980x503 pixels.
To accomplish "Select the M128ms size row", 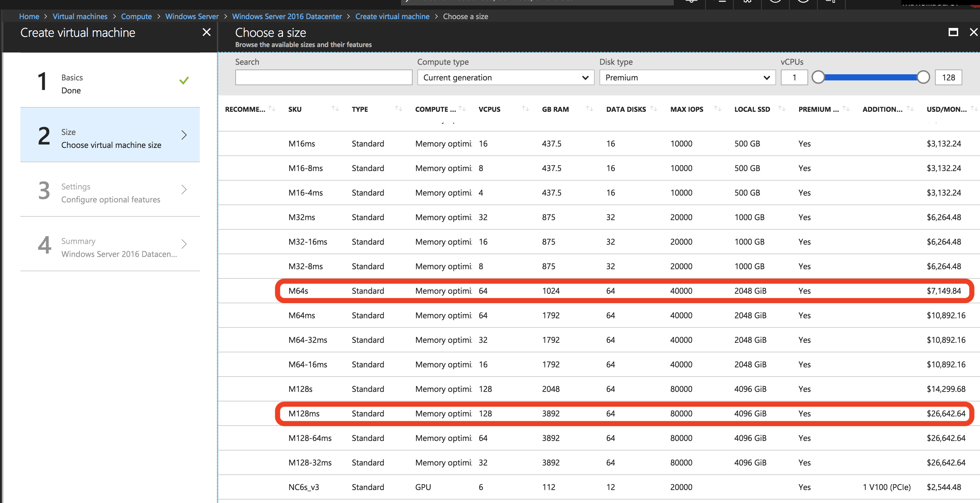I will 599,413.
